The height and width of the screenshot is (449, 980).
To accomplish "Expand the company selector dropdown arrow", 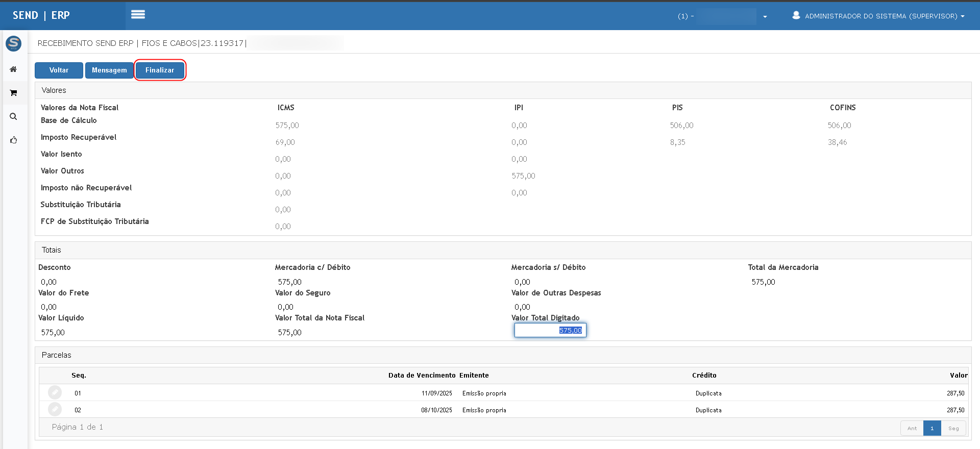I will 765,16.
